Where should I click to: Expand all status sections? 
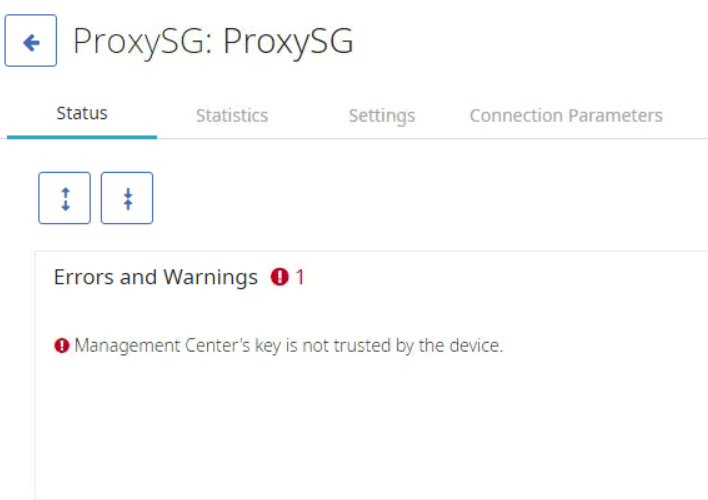click(x=65, y=198)
